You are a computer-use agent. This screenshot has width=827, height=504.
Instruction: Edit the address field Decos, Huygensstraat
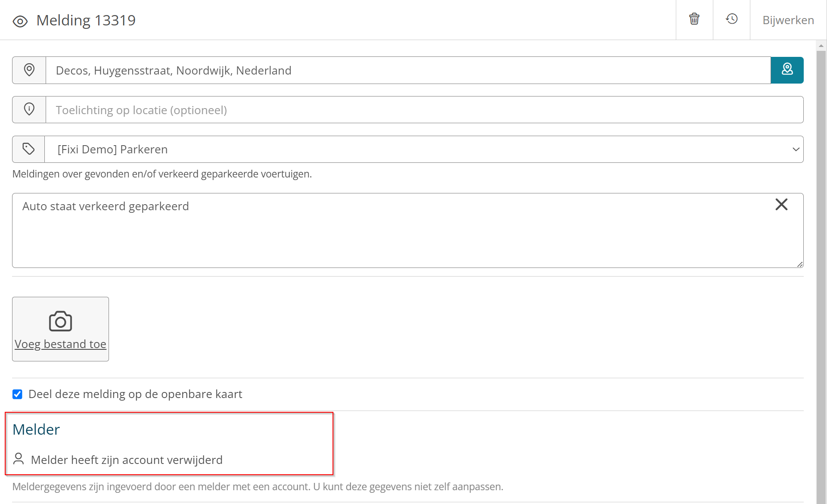click(408, 70)
